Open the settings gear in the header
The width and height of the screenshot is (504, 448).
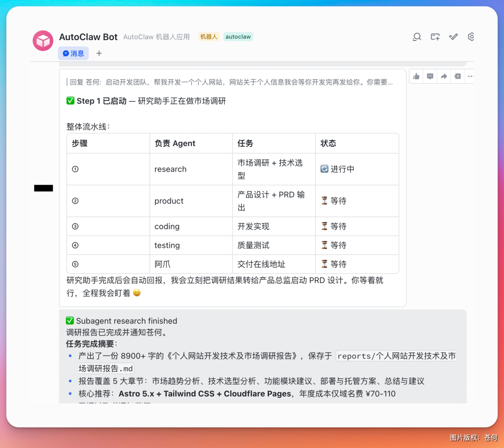pyautogui.click(x=471, y=36)
